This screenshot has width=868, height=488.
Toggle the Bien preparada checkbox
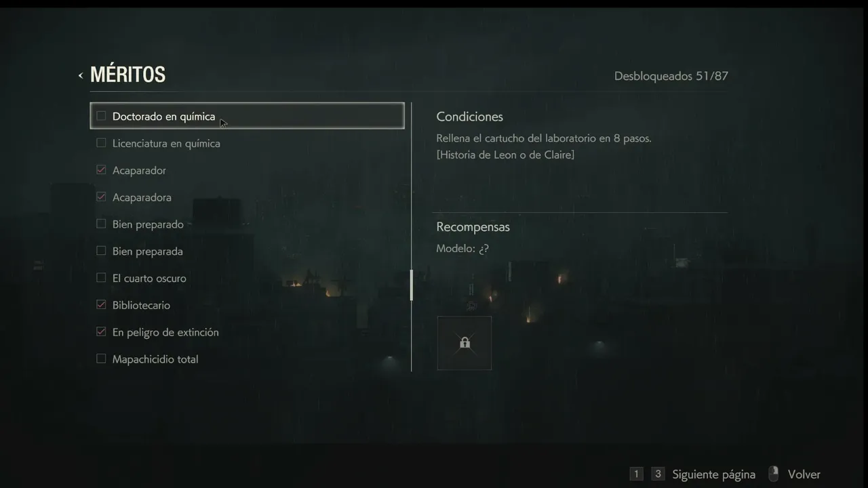tap(101, 251)
